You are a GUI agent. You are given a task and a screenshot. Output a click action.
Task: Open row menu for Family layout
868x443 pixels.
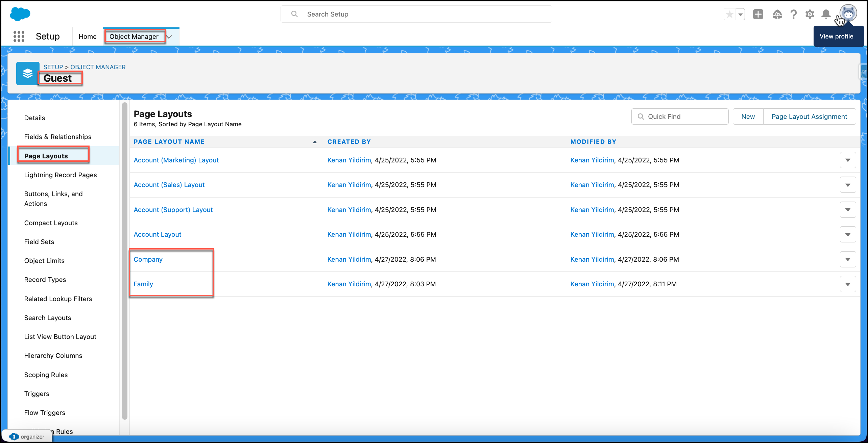pyautogui.click(x=848, y=284)
